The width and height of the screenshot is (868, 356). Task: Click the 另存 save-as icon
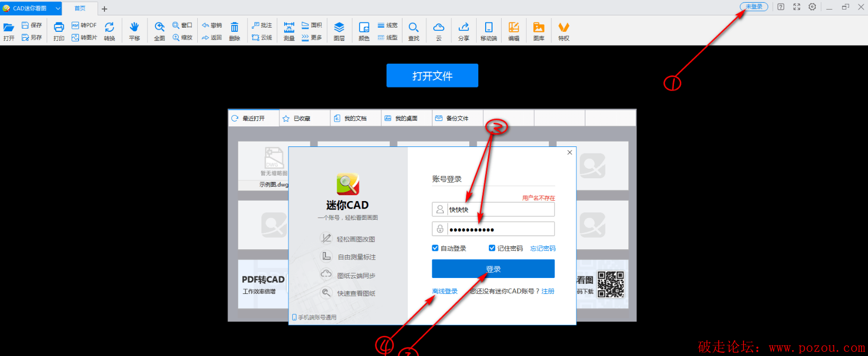(x=31, y=38)
